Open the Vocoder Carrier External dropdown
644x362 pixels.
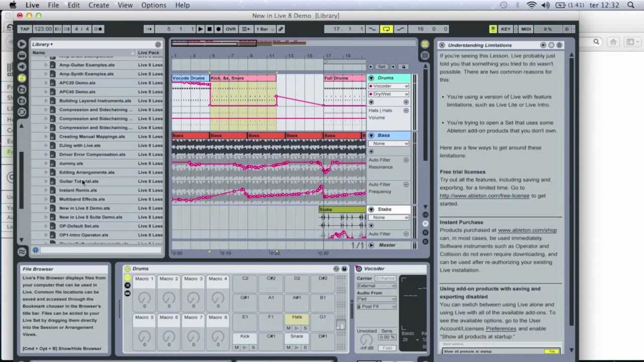(x=376, y=286)
